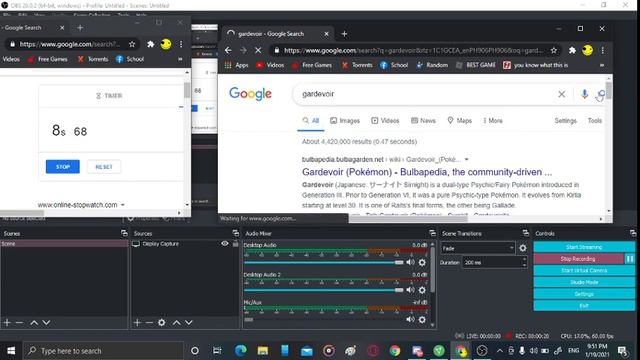The width and height of the screenshot is (640, 360).
Task: Open the Apps bookmark shortcut
Action: click(x=237, y=65)
